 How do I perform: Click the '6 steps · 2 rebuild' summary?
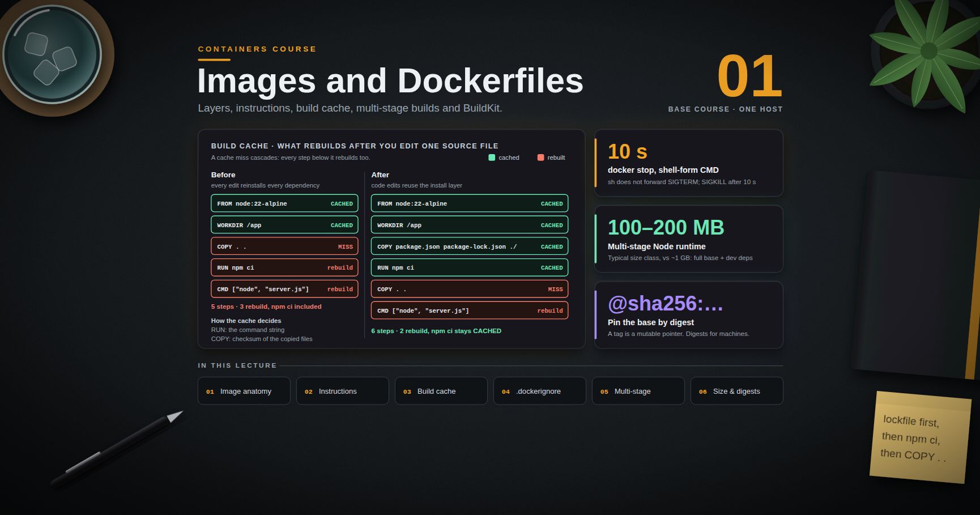point(436,331)
